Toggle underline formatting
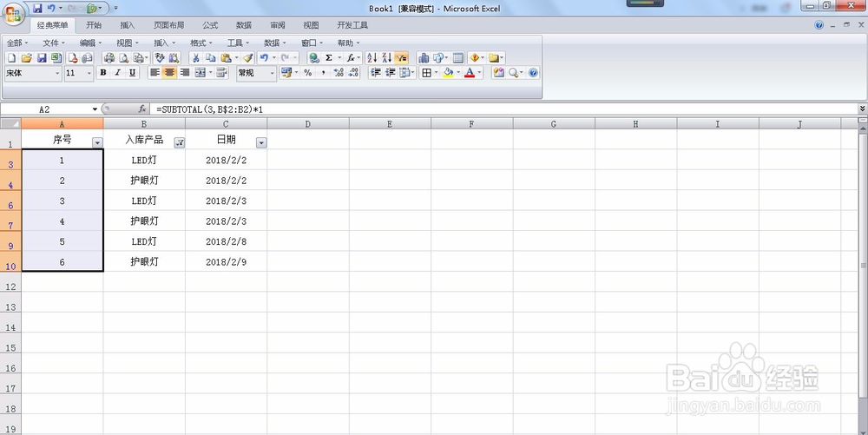The image size is (868, 435). pyautogui.click(x=132, y=73)
